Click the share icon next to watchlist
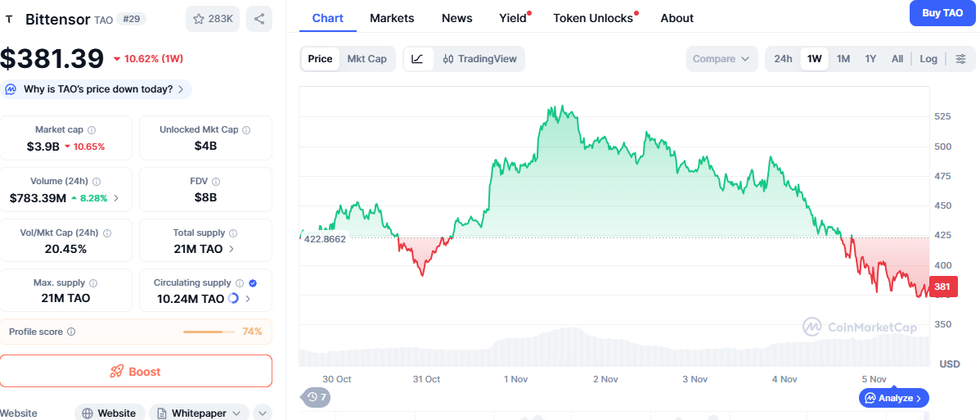 (259, 19)
